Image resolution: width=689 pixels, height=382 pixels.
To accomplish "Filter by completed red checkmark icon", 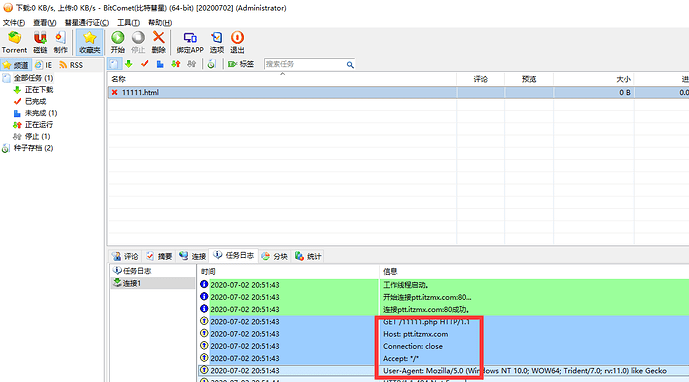I will [145, 64].
